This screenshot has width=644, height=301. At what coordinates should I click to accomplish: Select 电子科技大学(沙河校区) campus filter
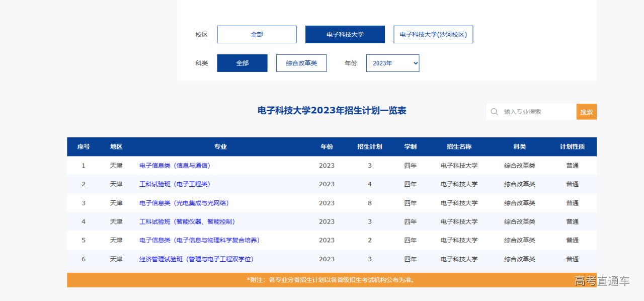click(433, 34)
